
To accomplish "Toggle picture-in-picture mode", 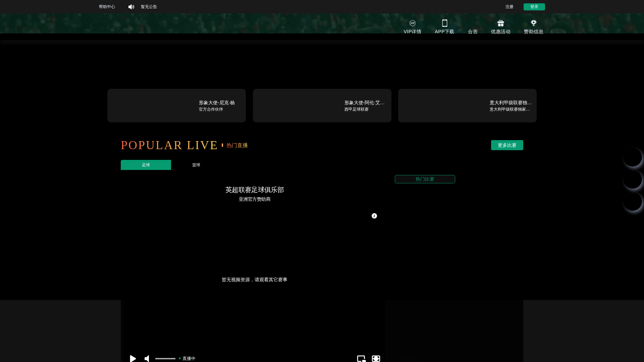I will 361,358.
